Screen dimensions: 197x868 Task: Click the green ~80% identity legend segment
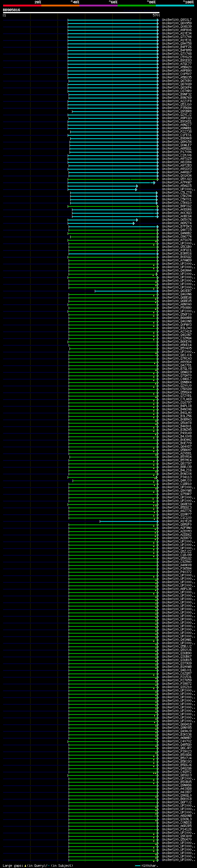pyautogui.click(x=137, y=6)
